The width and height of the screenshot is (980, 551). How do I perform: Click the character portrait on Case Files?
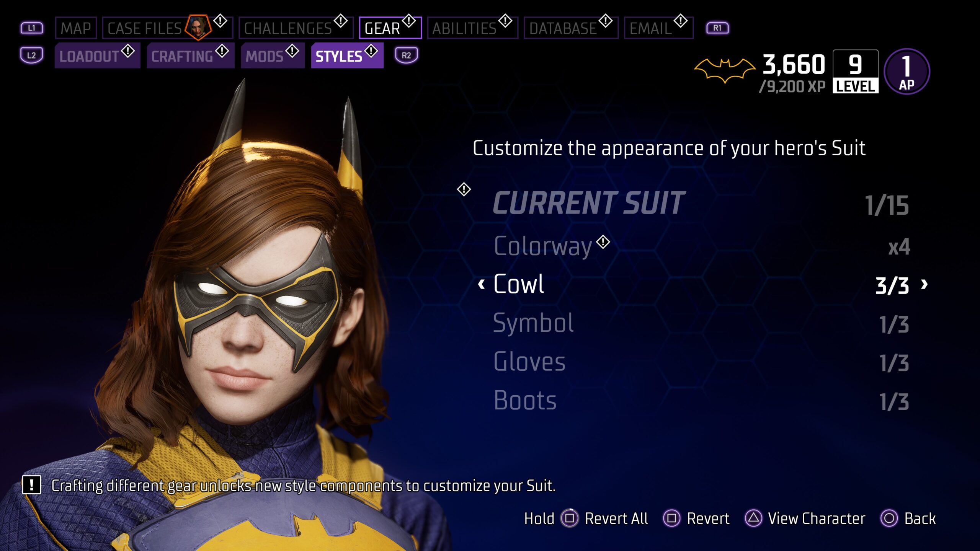point(198,27)
